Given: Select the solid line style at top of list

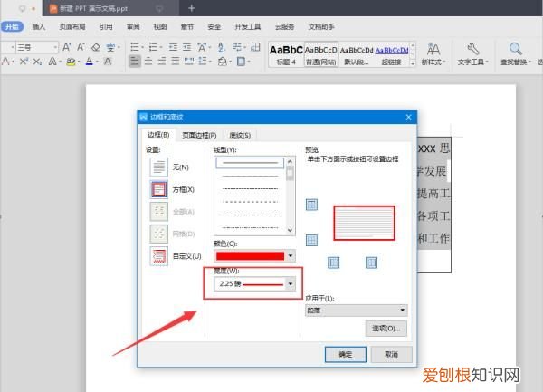Looking at the screenshot, I should coord(250,163).
